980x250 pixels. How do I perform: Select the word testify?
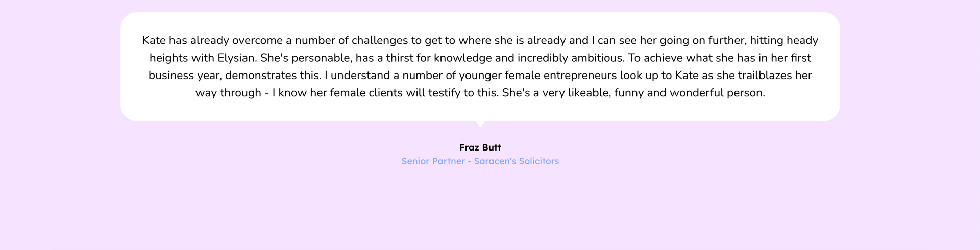[x=446, y=93]
